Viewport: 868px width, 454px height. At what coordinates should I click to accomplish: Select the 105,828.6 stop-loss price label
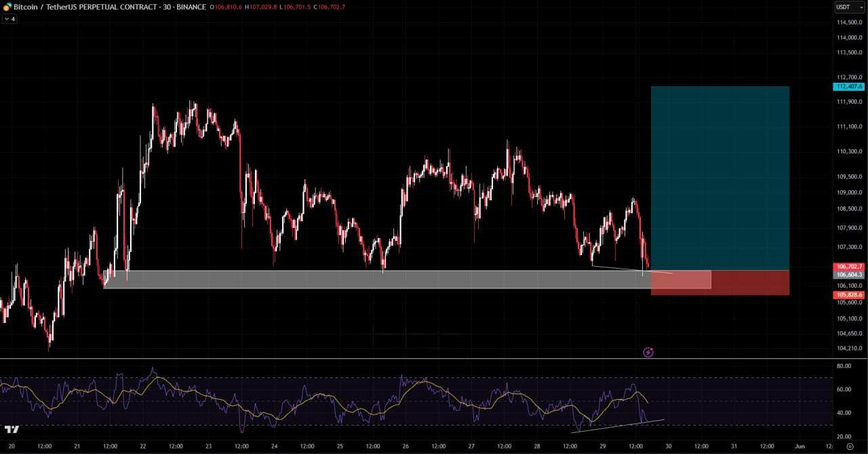(x=850, y=295)
